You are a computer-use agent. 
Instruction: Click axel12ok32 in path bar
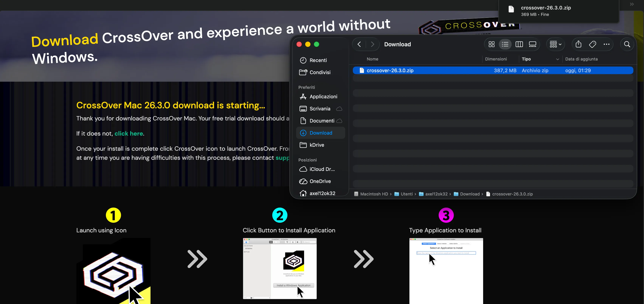433,194
